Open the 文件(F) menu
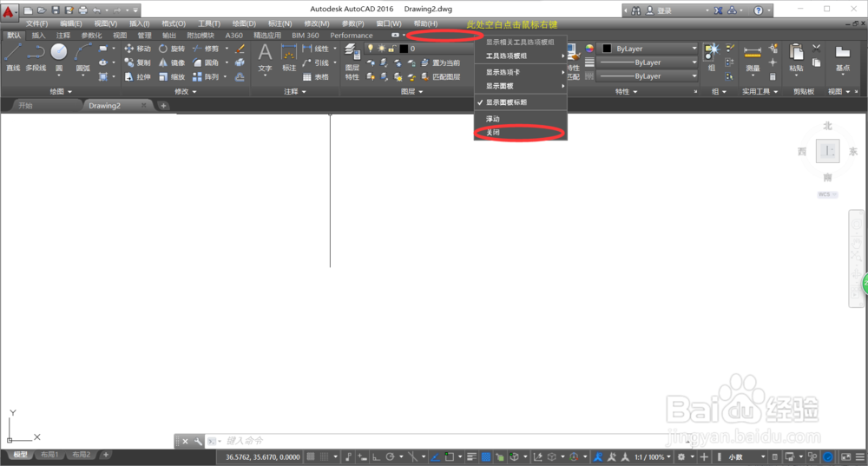The width and height of the screenshot is (868, 466). pos(36,23)
